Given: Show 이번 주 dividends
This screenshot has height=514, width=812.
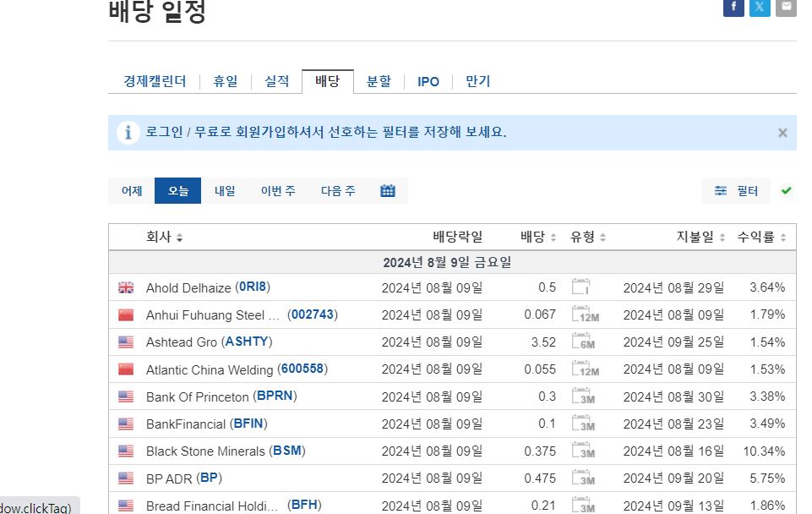Looking at the screenshot, I should 278,191.
